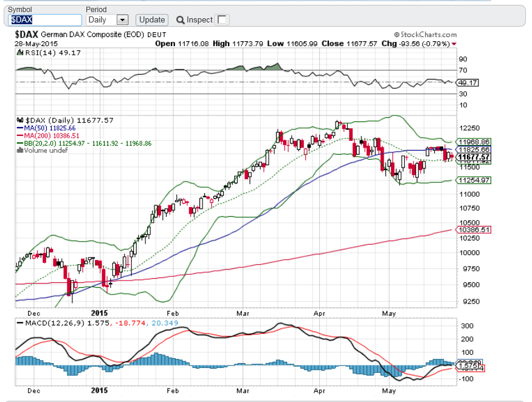Image resolution: width=532 pixels, height=402 pixels.
Task: Click the 11677.57 close price tag
Action: (x=472, y=157)
